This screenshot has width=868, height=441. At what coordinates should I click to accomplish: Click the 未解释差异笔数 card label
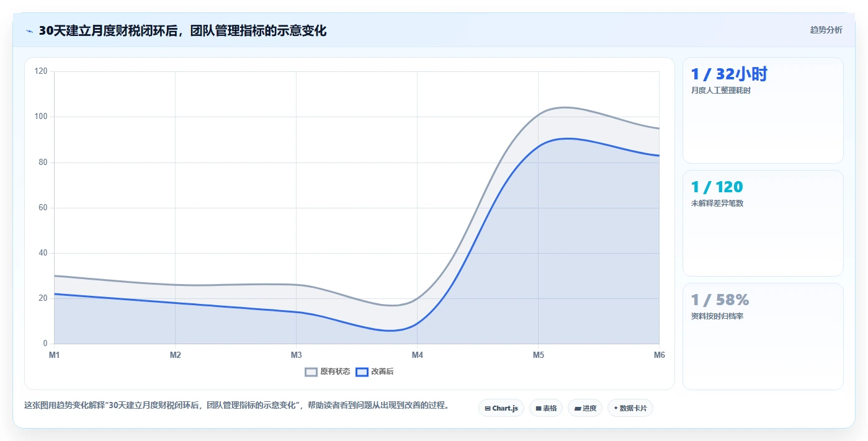coord(717,203)
